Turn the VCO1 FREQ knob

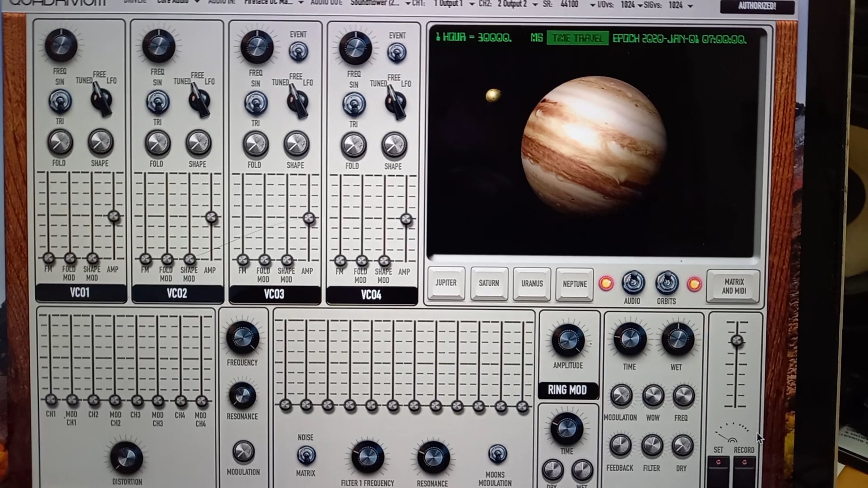pyautogui.click(x=61, y=45)
